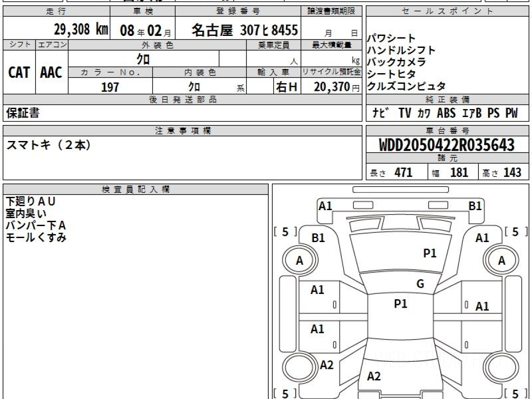Click the G mark on the windshield
Screen dimensions: 532x399
click(x=420, y=284)
